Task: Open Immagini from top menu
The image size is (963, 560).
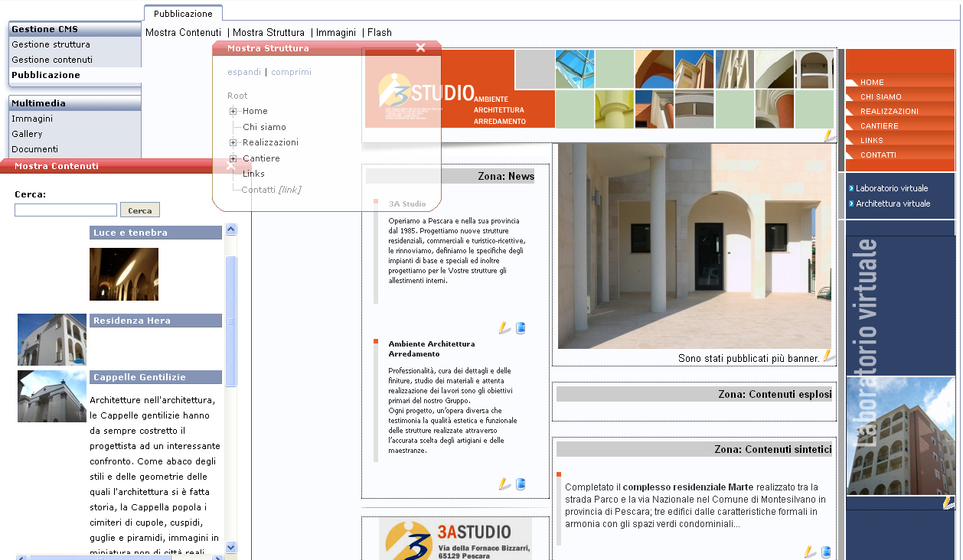Action: pos(336,32)
